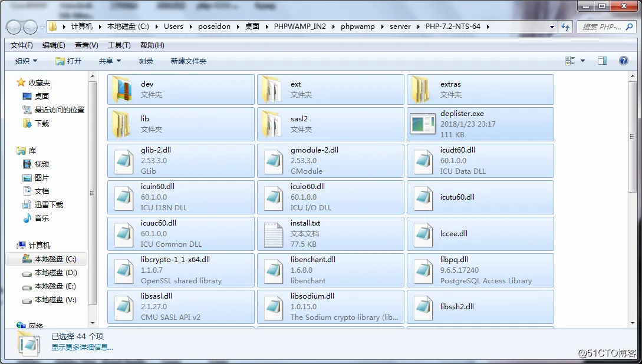Viewport: 642px width, 364px height.
Task: Refresh the current folder view
Action: tap(565, 27)
